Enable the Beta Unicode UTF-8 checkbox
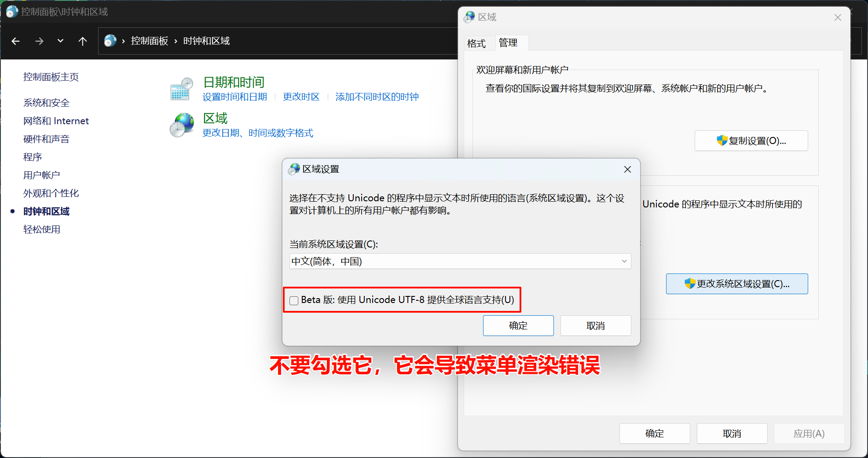This screenshot has width=868, height=458. pyautogui.click(x=294, y=300)
